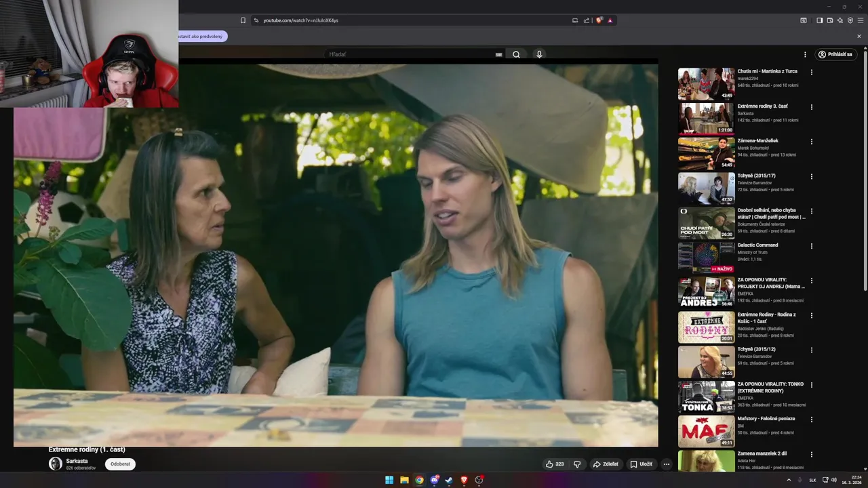
Task: Open options menu for Galactic Command
Action: [x=811, y=246]
